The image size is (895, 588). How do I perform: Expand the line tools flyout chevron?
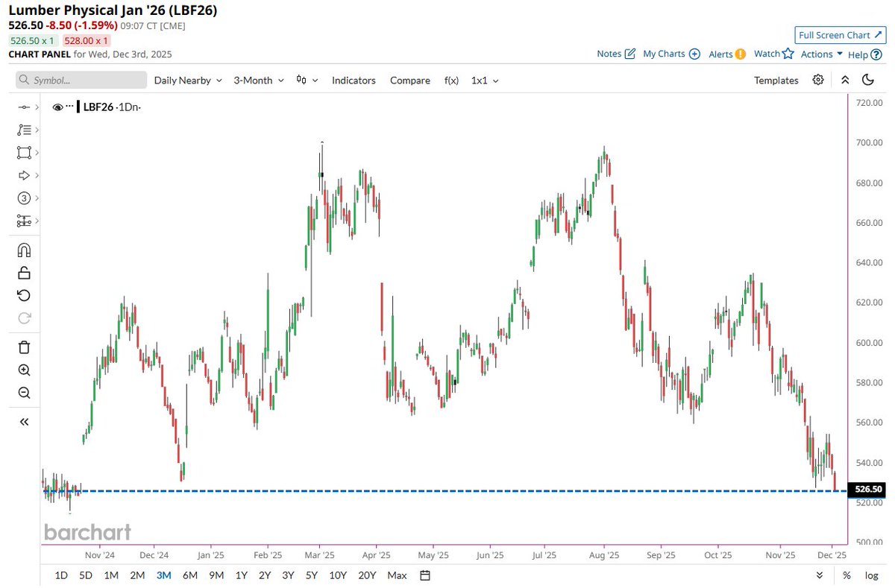pos(37,107)
